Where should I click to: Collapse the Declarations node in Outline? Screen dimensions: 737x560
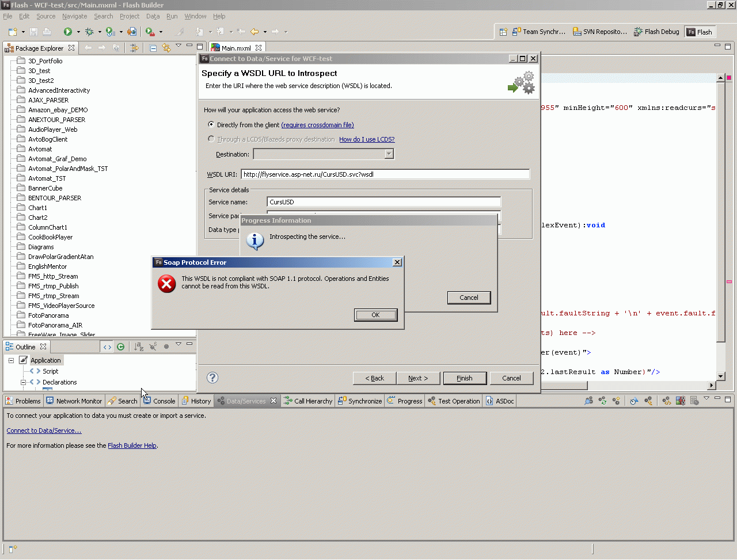tap(24, 382)
